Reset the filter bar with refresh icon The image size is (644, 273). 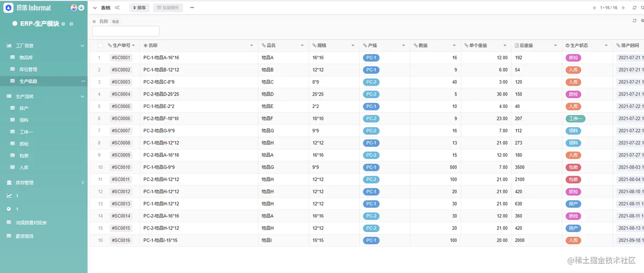click(x=635, y=20)
